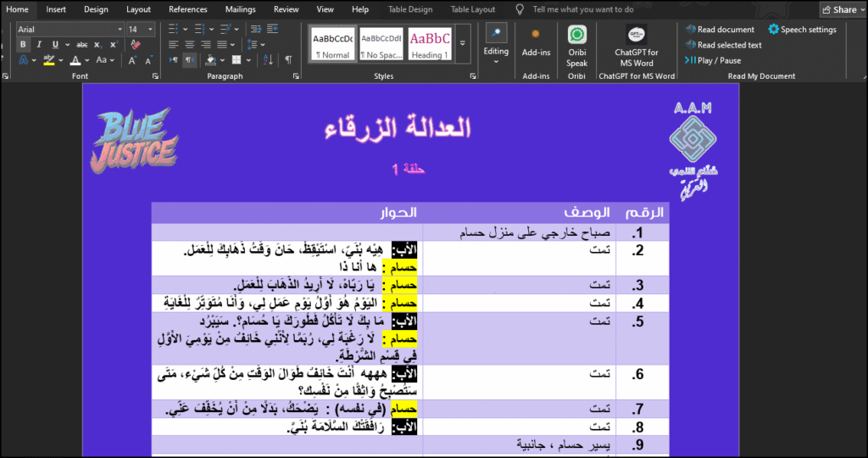Viewport: 868px width, 458px height.
Task: Select No Spacing style
Action: pos(381,43)
